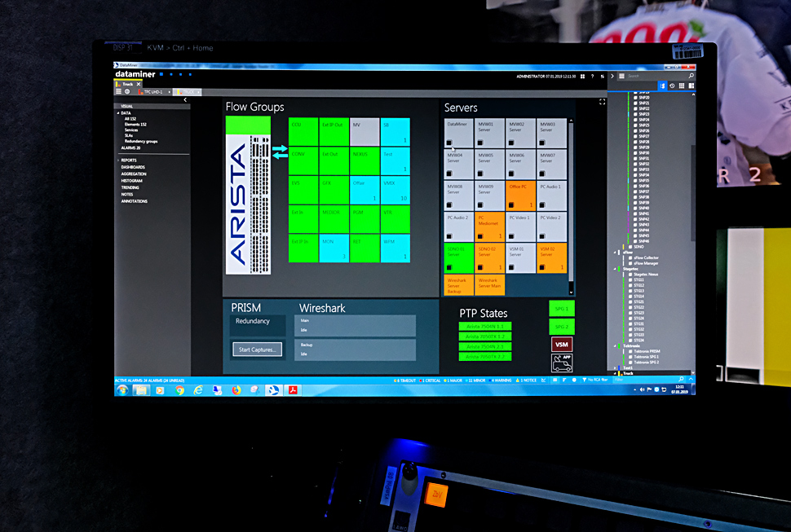Toggle the indicator on the DataMiner server tile
Image resolution: width=791 pixels, height=532 pixels.
click(449, 143)
